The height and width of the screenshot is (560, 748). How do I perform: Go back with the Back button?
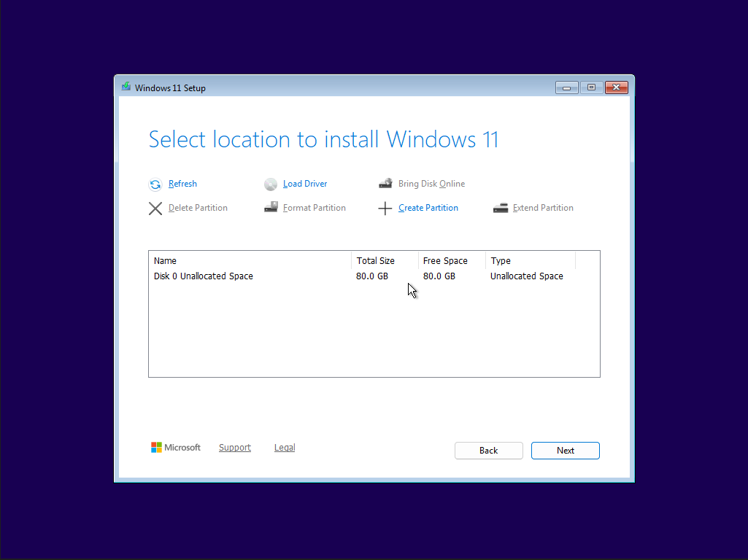tap(488, 451)
